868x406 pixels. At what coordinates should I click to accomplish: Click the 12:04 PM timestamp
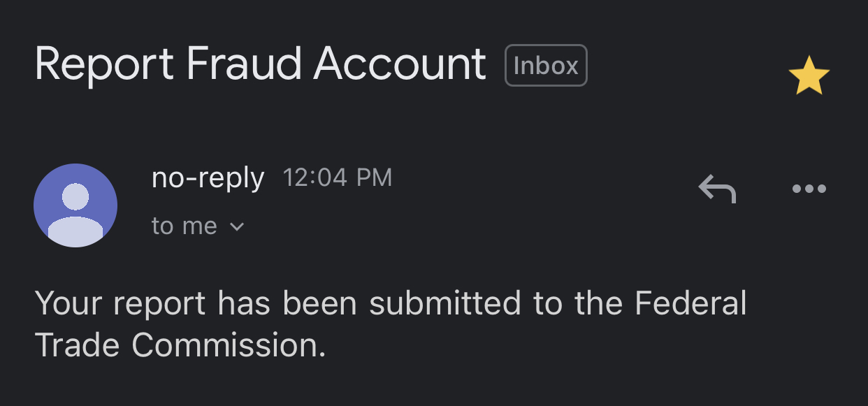pos(338,177)
